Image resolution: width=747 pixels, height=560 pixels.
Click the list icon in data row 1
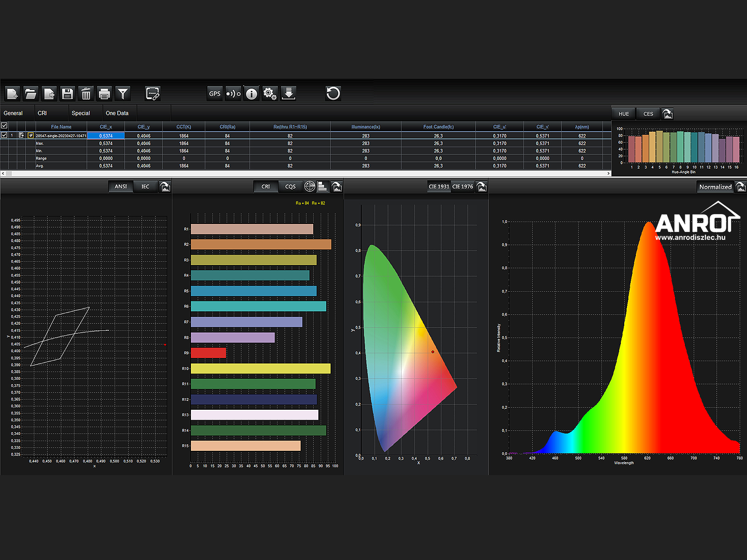point(21,135)
